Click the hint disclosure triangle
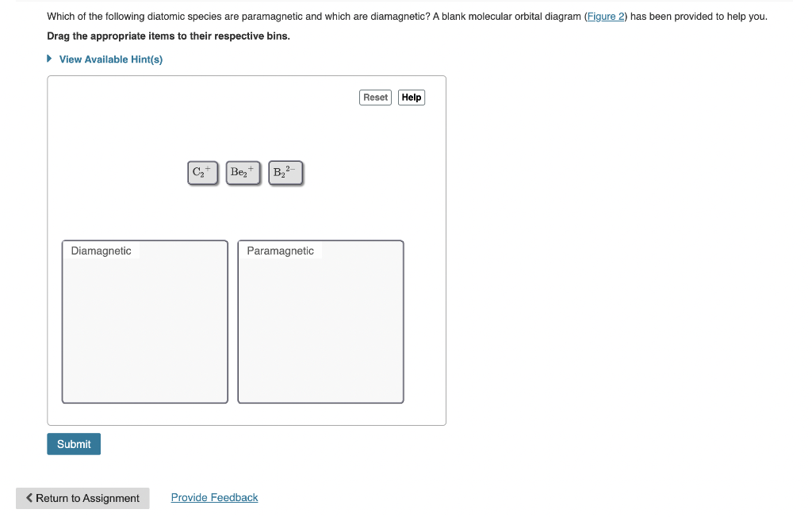Image resolution: width=812 pixels, height=517 pixels. coord(48,59)
